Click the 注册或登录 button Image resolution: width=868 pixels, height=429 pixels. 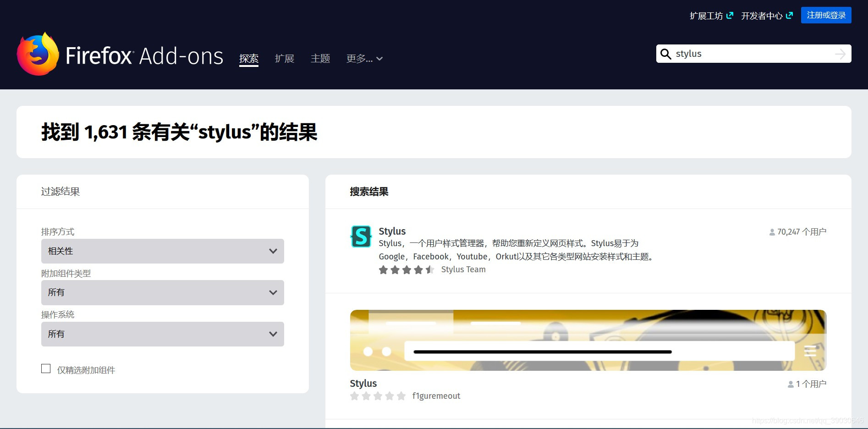click(826, 15)
